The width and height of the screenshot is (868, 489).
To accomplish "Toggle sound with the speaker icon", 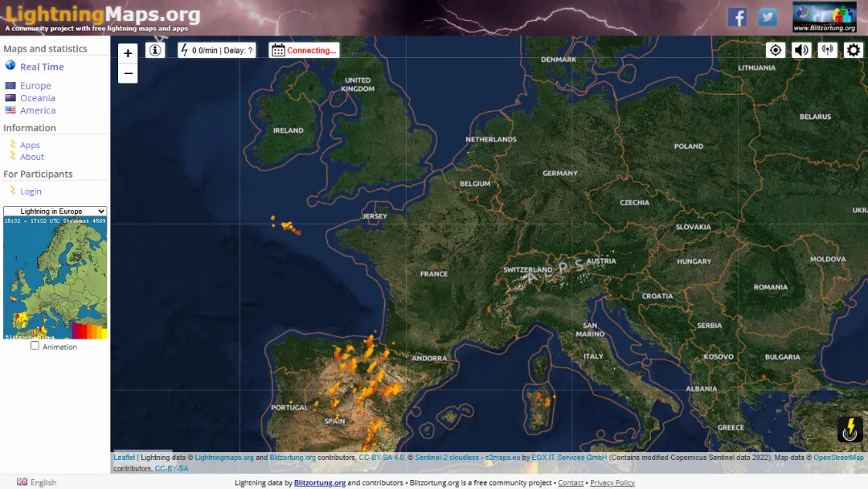I will (800, 49).
